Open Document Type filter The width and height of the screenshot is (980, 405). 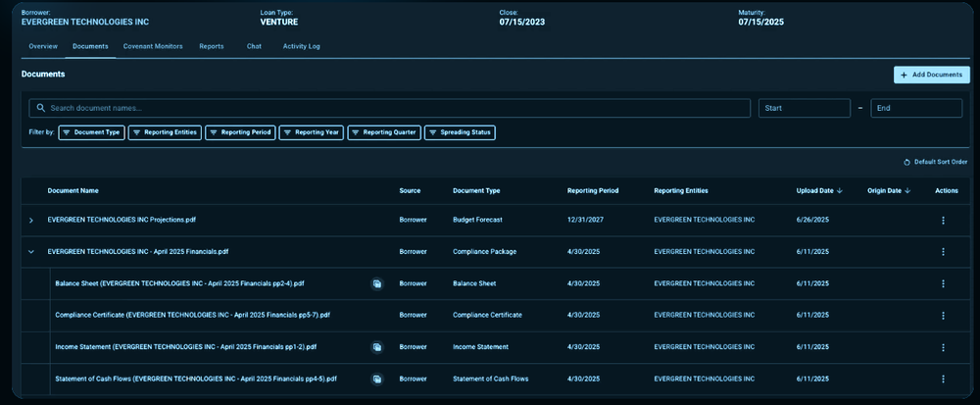[92, 133]
